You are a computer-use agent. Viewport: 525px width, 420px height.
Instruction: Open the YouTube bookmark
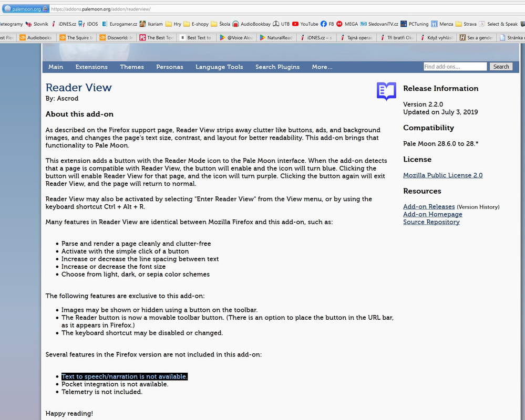point(305,24)
